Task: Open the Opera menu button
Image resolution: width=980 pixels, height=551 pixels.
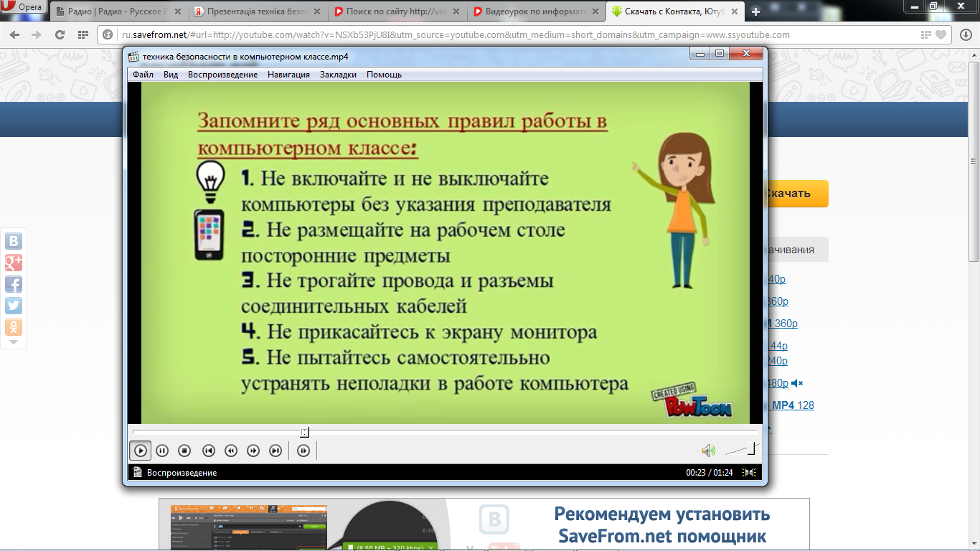Action: point(22,7)
